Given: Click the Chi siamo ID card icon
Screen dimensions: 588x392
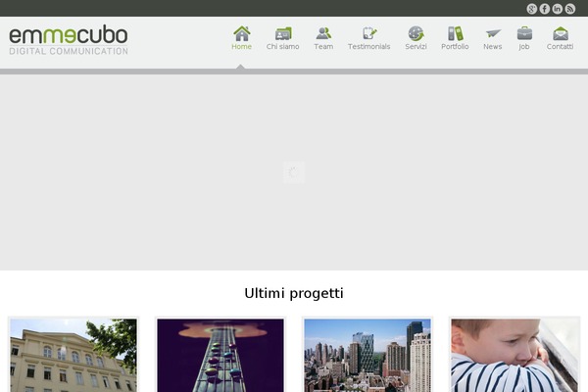Looking at the screenshot, I should click(x=283, y=33).
